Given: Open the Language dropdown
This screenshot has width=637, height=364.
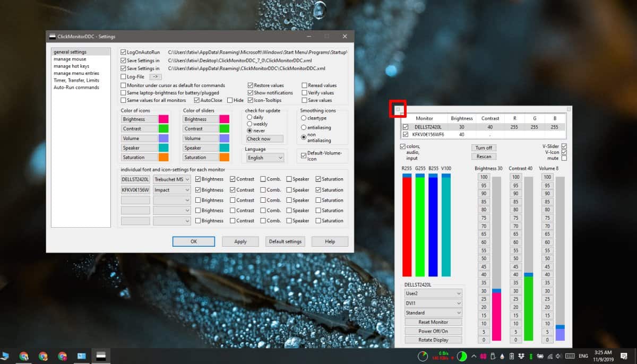Looking at the screenshot, I should (x=263, y=157).
